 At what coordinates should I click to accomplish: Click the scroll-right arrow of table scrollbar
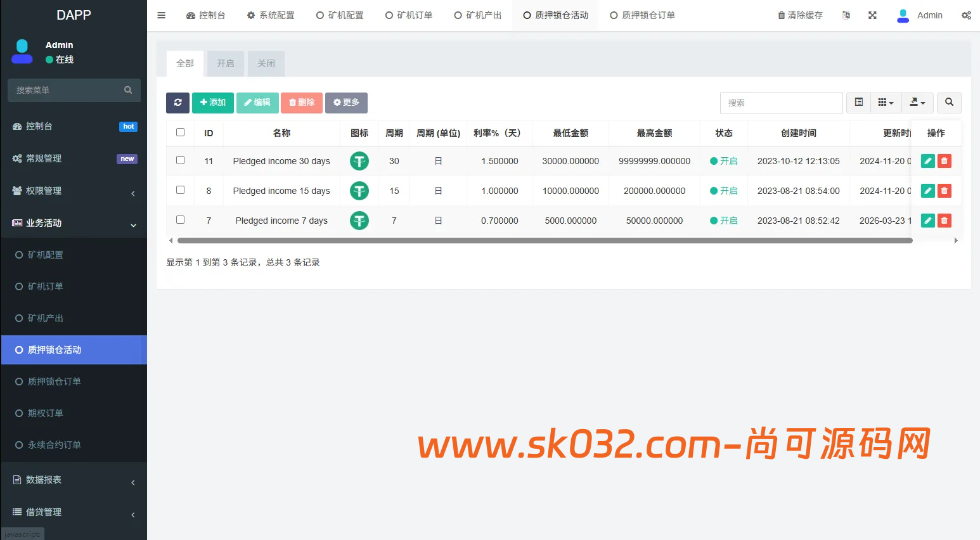pos(956,241)
